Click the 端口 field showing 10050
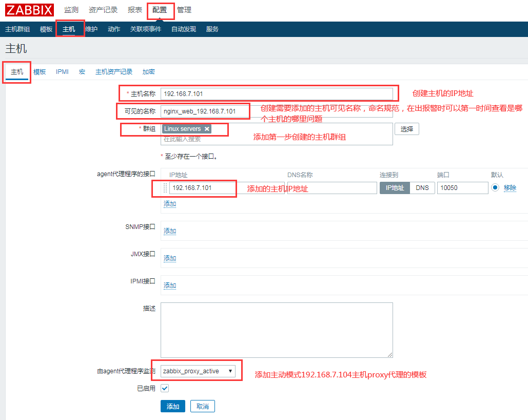Screen dimensions: 528x420 463,188
